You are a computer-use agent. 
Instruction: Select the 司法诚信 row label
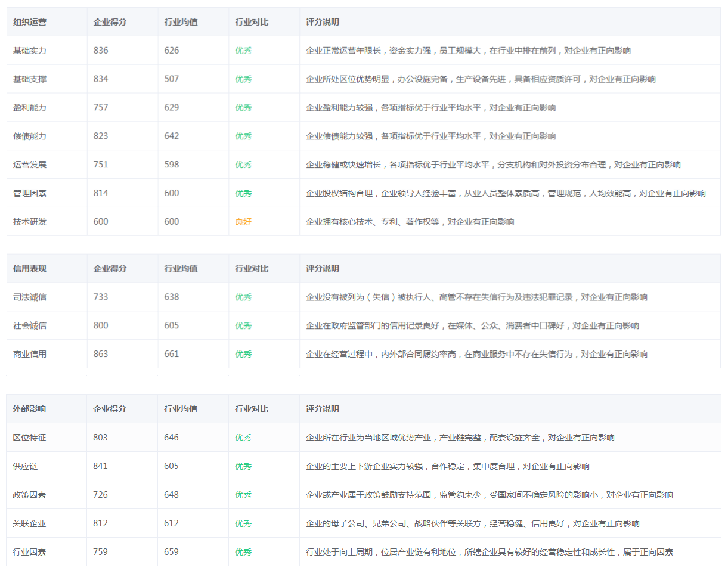point(30,297)
